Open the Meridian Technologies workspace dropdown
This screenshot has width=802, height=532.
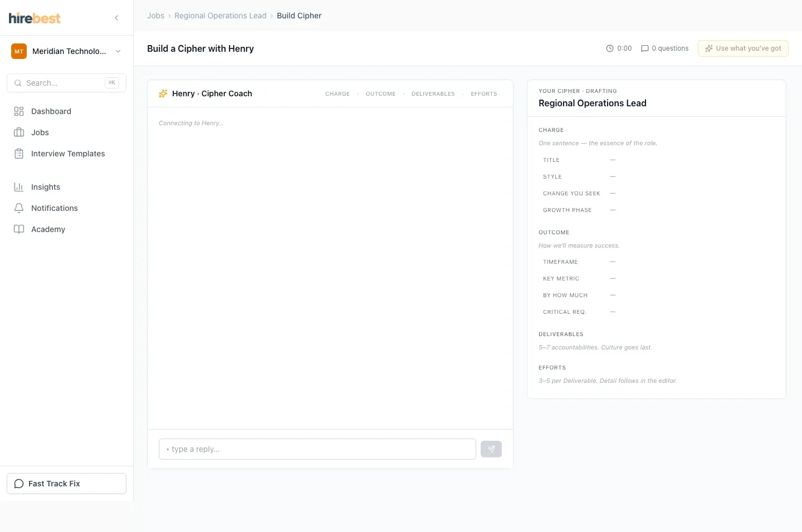66,51
